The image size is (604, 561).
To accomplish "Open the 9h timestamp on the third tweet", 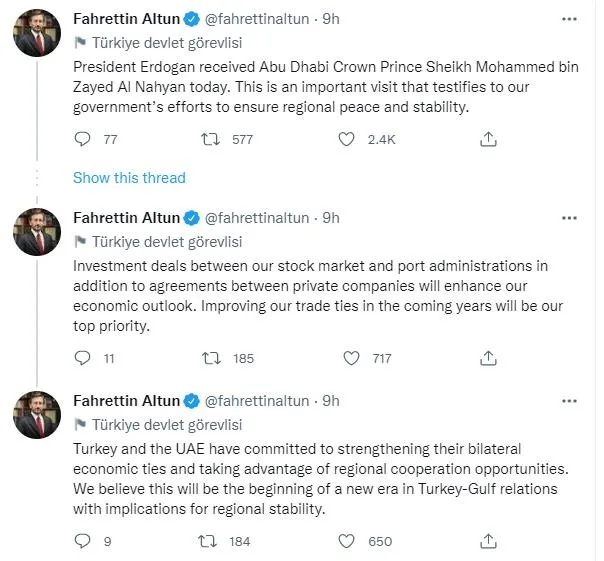I will pos(331,401).
